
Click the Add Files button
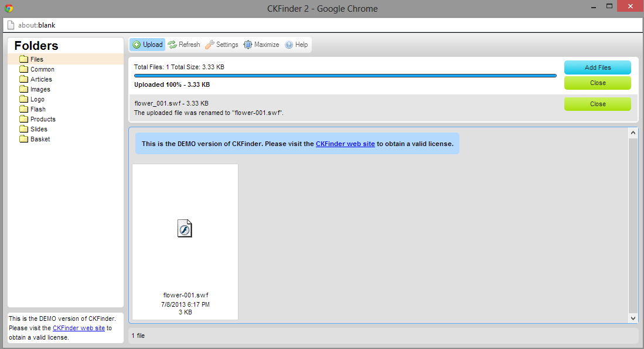(598, 67)
